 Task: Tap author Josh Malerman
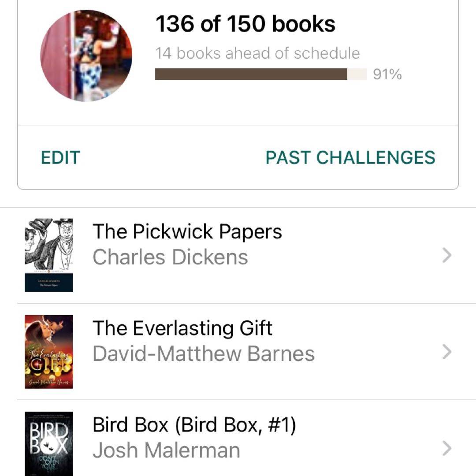coord(167,450)
